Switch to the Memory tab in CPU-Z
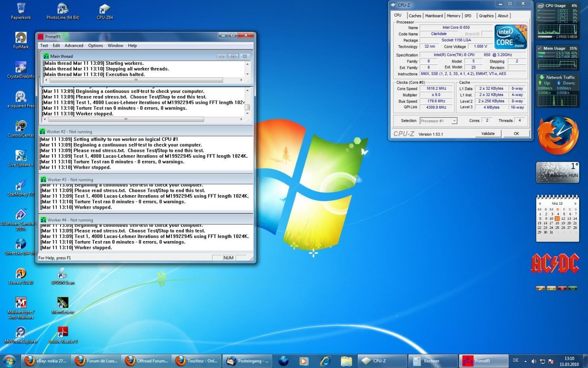 pyautogui.click(x=453, y=16)
